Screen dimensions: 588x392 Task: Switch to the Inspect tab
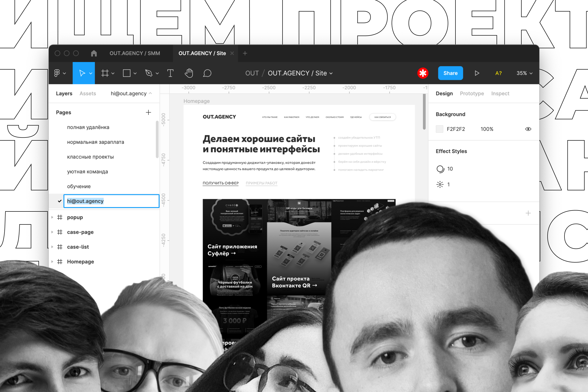500,94
